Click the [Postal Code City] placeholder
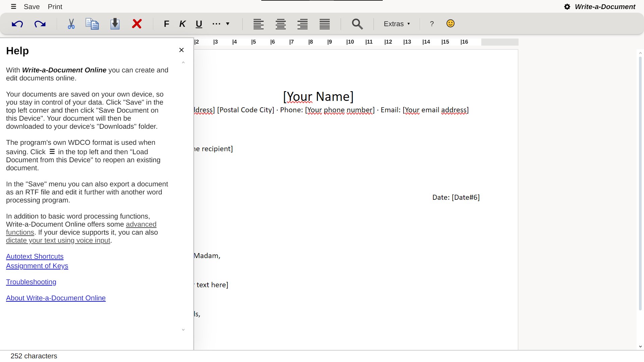 (x=246, y=110)
